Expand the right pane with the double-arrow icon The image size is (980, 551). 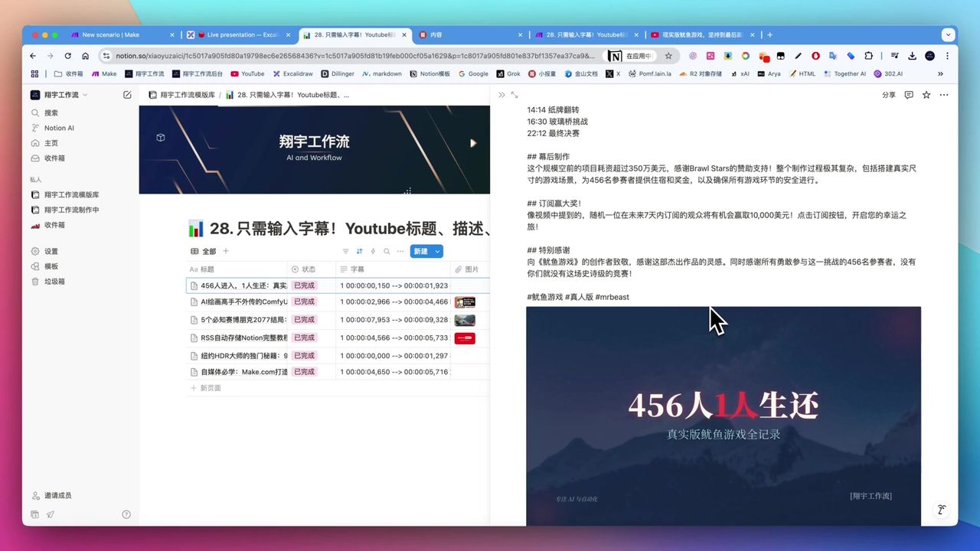point(501,94)
